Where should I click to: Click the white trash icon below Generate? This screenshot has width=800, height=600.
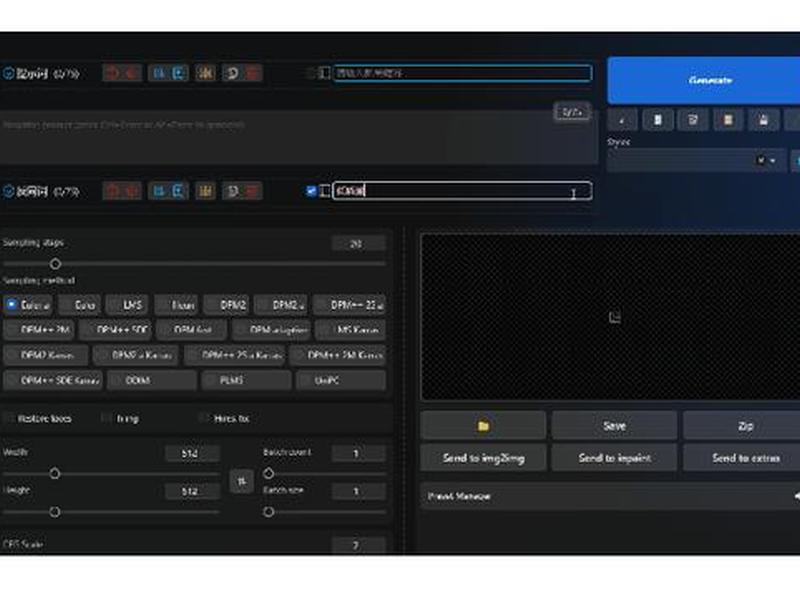click(x=657, y=120)
